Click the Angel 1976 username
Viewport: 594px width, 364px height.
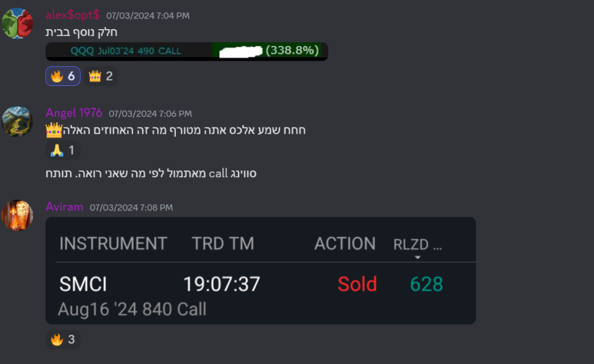click(74, 113)
